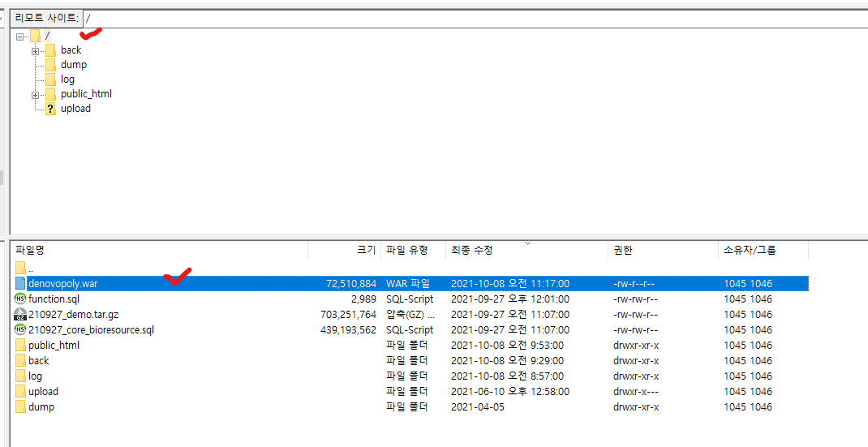Click the dump folder icon in tree
The width and height of the screenshot is (868, 447).
pyautogui.click(x=50, y=64)
